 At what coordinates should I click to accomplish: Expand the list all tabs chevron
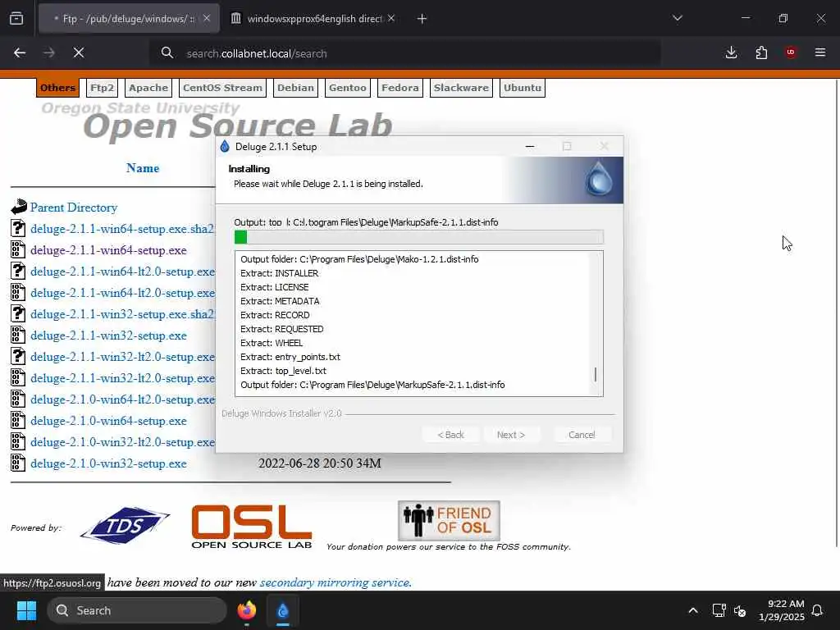tap(678, 18)
